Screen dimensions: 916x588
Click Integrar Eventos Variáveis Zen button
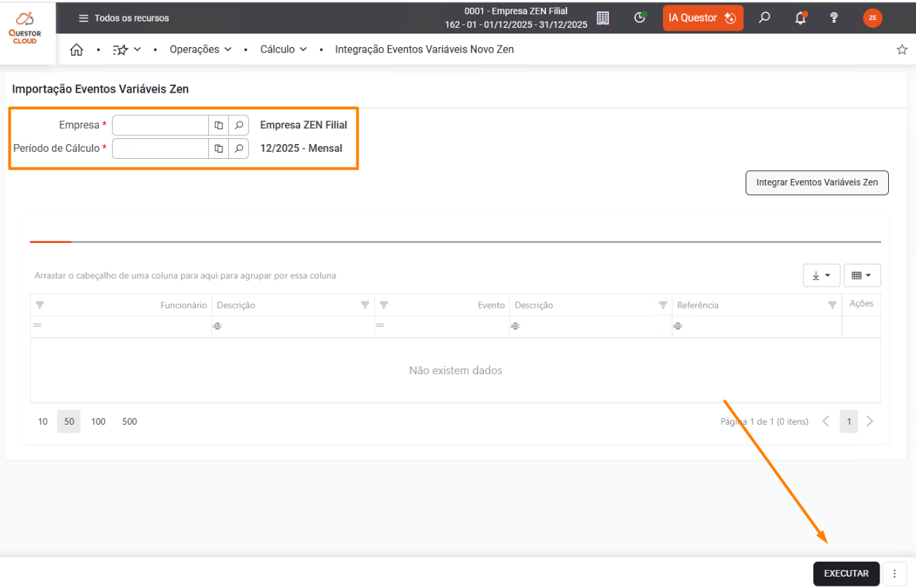(817, 182)
